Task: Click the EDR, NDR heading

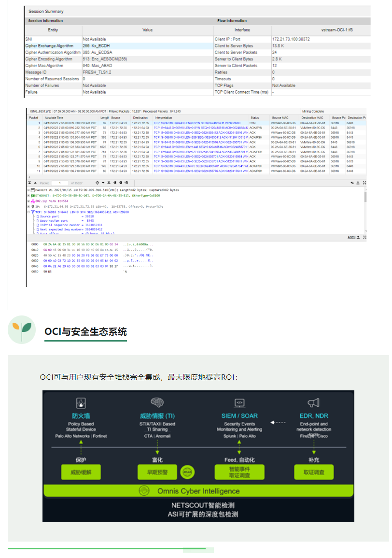Action: pos(314,416)
